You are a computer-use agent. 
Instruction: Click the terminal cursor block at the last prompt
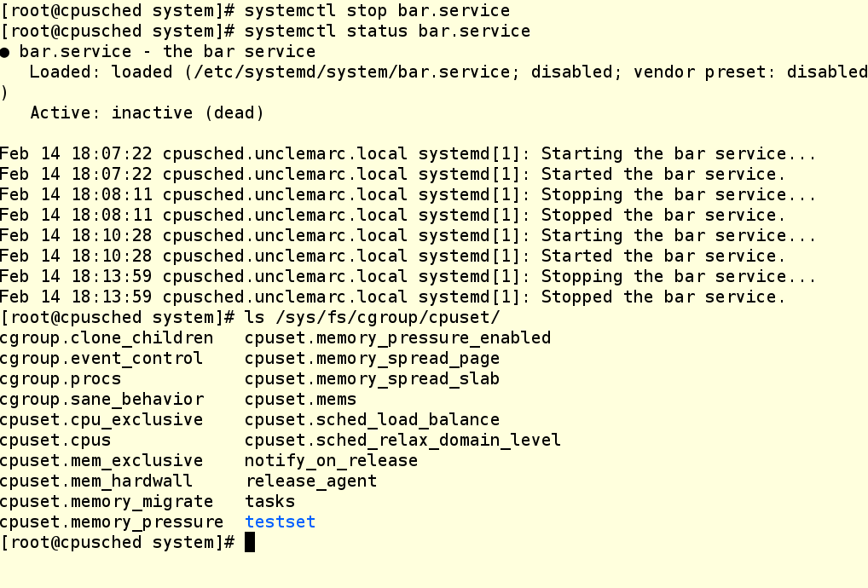click(x=250, y=543)
